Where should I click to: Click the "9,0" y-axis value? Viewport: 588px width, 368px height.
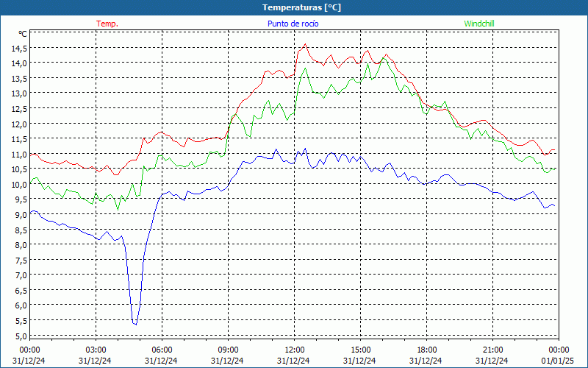(21, 215)
